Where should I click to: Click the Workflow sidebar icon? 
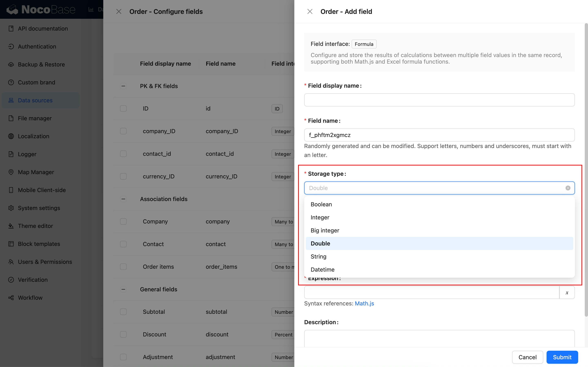tap(11, 298)
